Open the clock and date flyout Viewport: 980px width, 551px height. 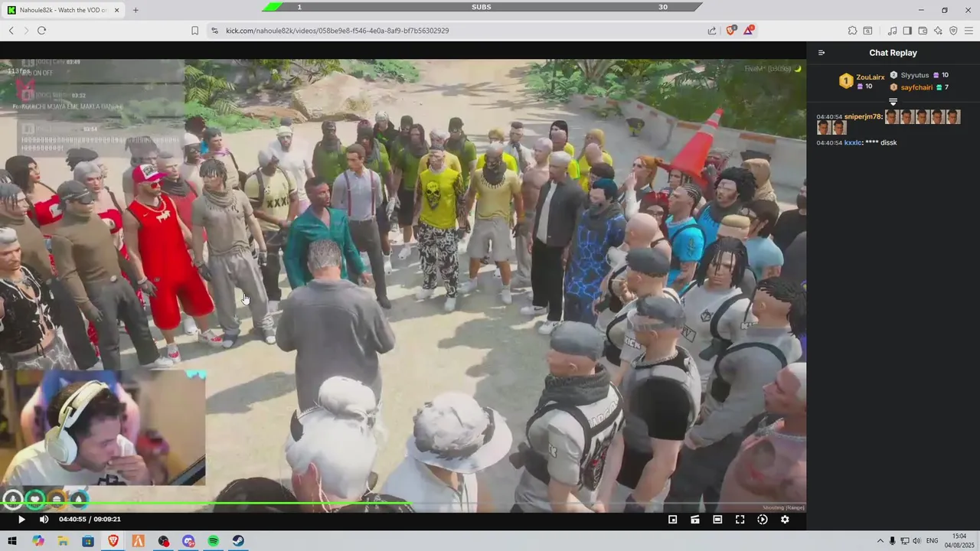959,541
